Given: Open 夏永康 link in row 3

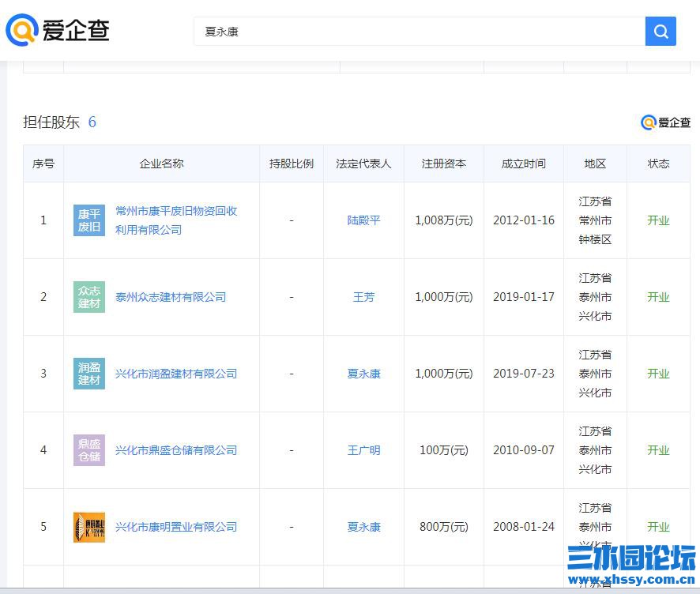Looking at the screenshot, I should 364,374.
